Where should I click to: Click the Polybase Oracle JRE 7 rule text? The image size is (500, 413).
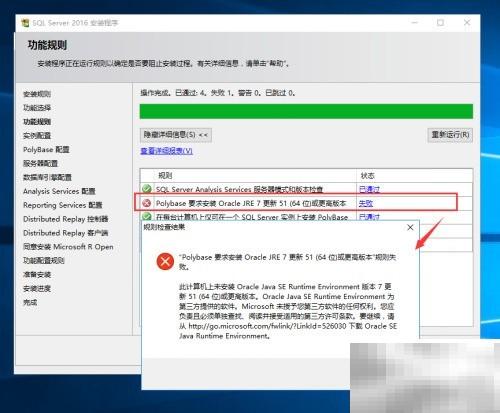coord(251,203)
